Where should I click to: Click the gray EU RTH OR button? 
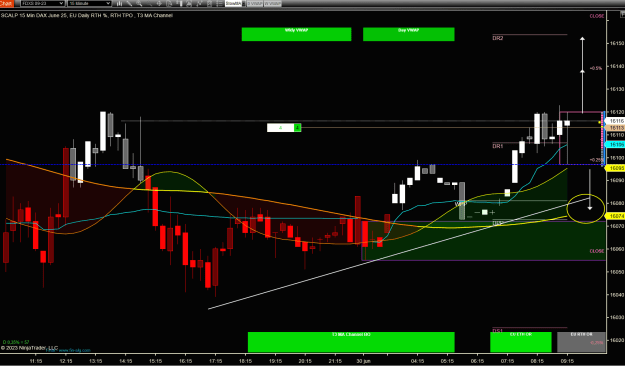click(x=581, y=342)
